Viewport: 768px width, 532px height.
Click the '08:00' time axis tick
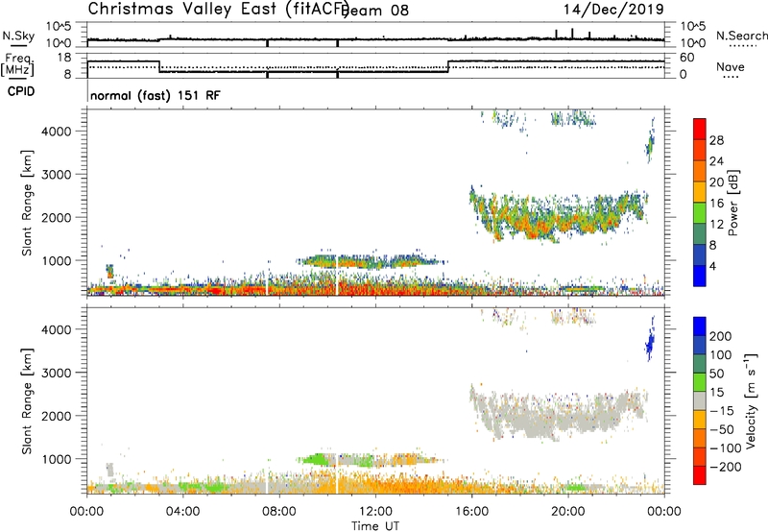click(279, 512)
